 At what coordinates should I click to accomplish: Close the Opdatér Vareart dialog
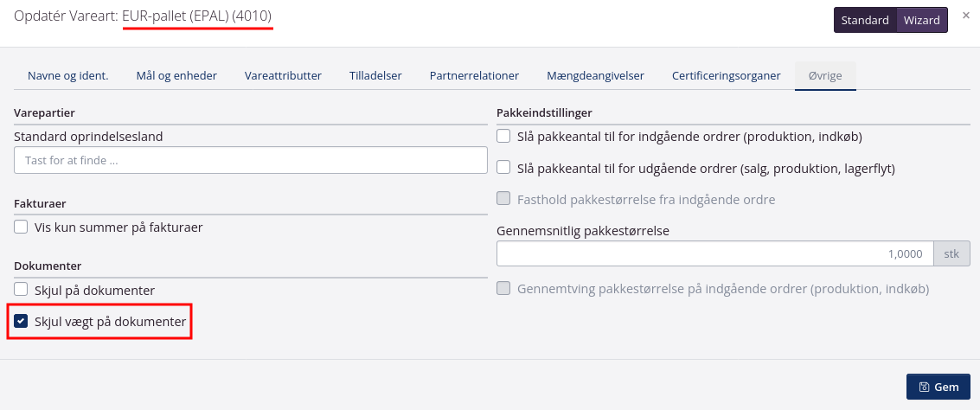966,16
